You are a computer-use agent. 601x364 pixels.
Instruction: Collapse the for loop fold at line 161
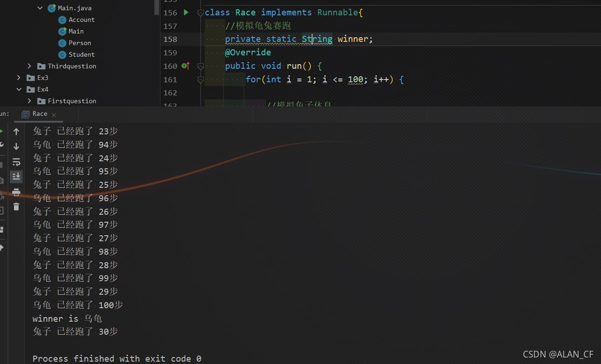coord(200,80)
